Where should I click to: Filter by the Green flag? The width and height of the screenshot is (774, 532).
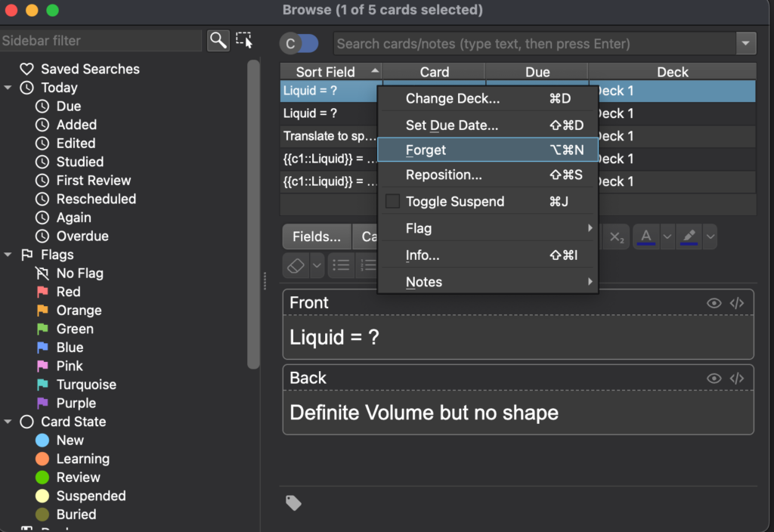click(x=75, y=329)
